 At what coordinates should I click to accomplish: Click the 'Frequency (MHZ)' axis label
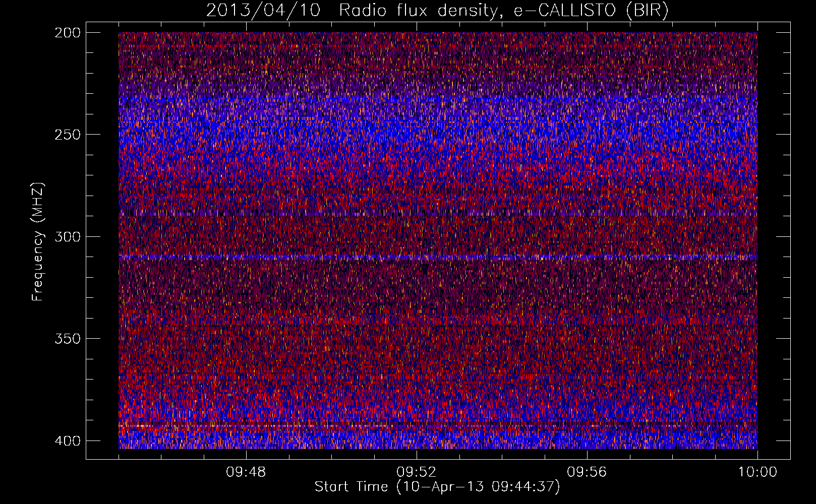click(x=38, y=241)
